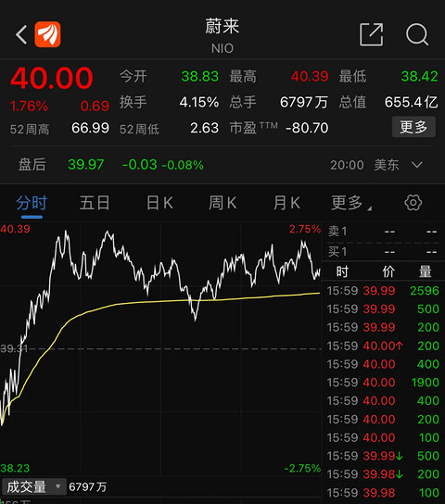Image resolution: width=445 pixels, height=504 pixels.
Task: Select the 40.00↑ trade row
Action: pos(383,346)
